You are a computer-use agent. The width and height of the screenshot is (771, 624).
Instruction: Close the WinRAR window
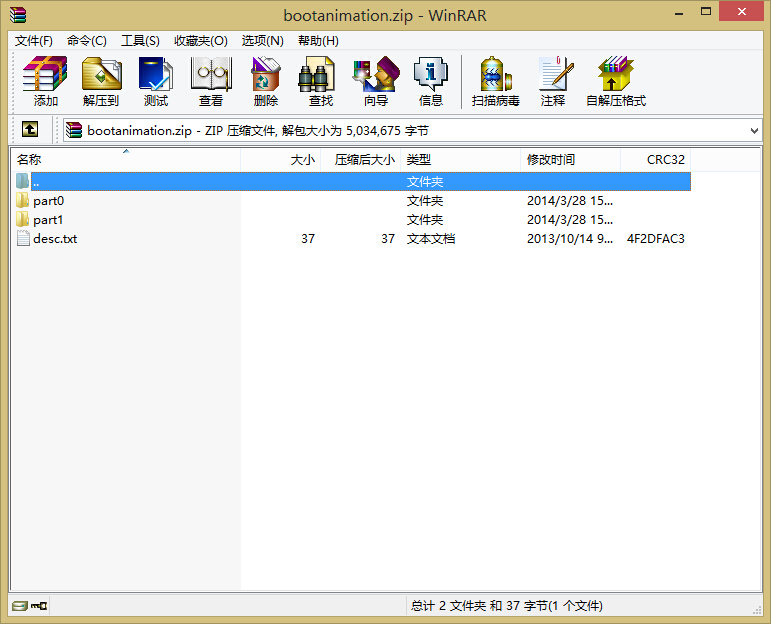click(741, 11)
